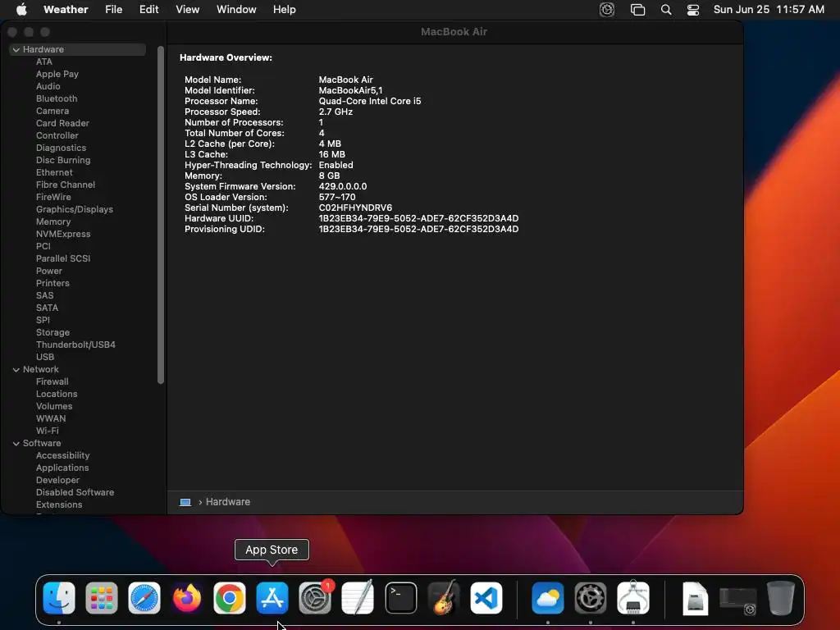Open the Trash
This screenshot has height=630, width=840.
[x=781, y=598]
